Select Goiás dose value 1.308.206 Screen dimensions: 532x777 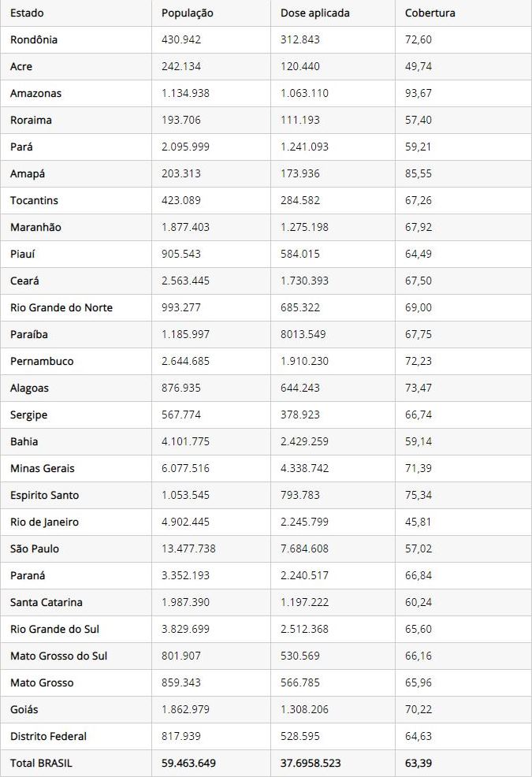[x=304, y=709]
